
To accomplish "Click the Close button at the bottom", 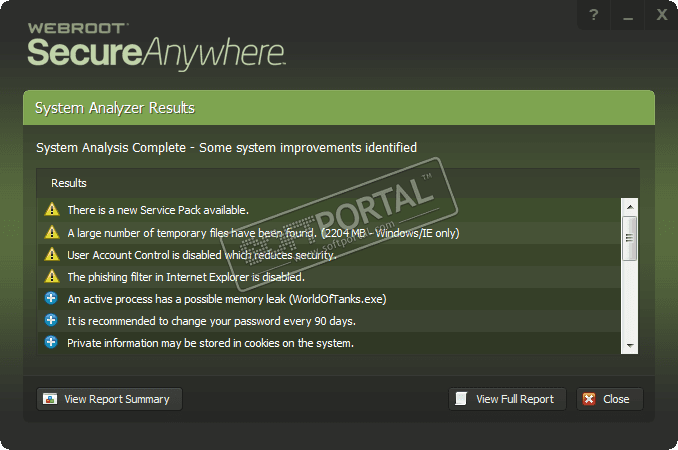I will 610,399.
